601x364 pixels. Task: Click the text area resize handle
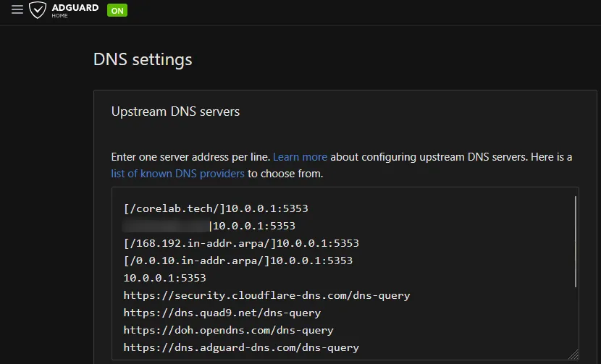pyautogui.click(x=573, y=355)
